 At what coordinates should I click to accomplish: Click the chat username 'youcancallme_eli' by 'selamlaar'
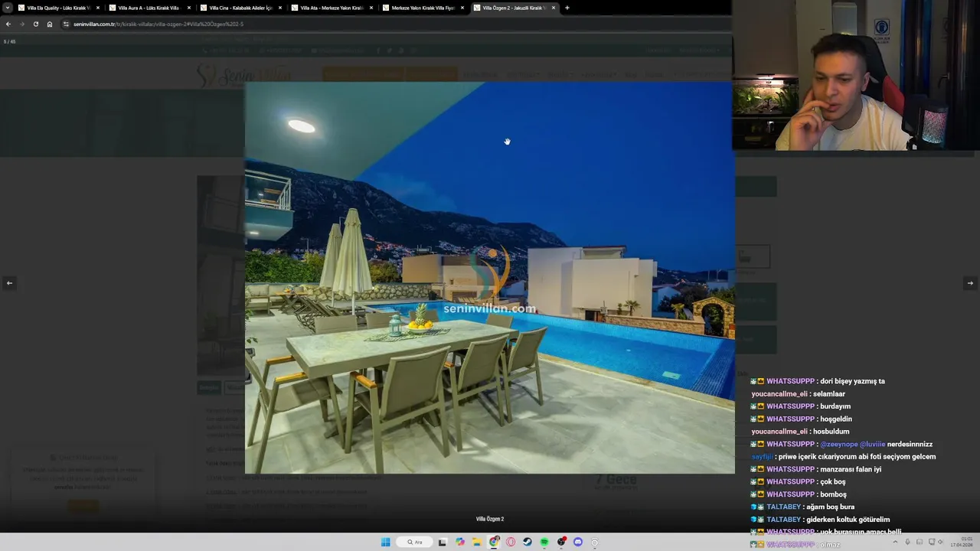tap(779, 394)
